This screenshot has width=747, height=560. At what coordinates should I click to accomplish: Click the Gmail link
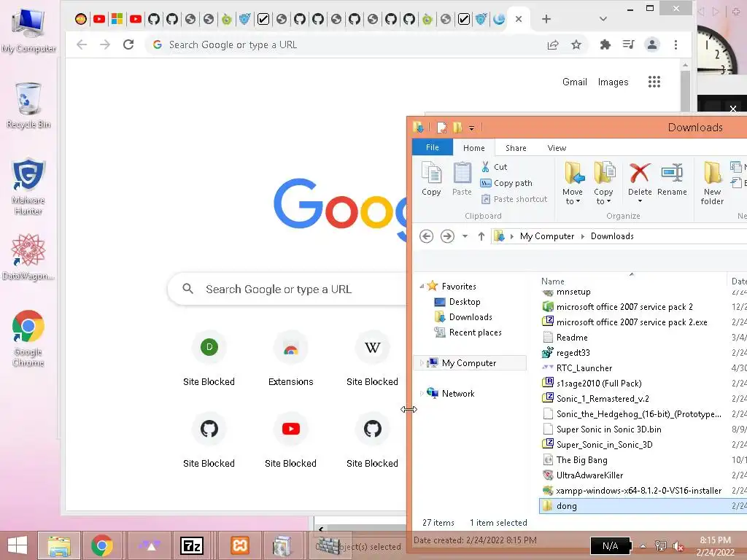(x=575, y=82)
